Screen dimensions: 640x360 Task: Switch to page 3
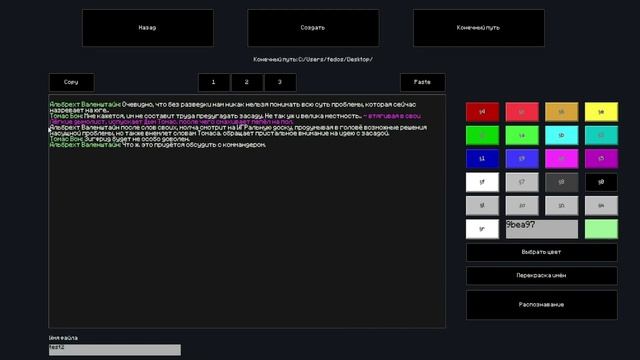280,82
